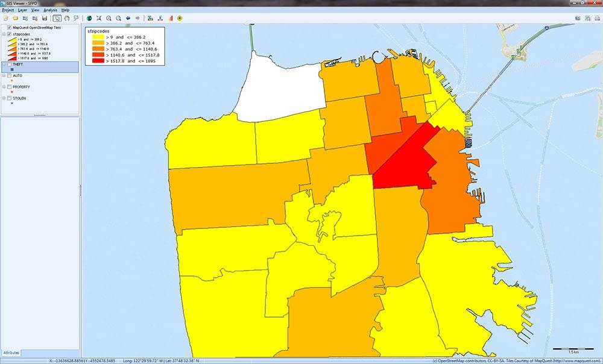Collapse the sfzipcodes layer legend
Screen dimensions: 603x364
4,35
